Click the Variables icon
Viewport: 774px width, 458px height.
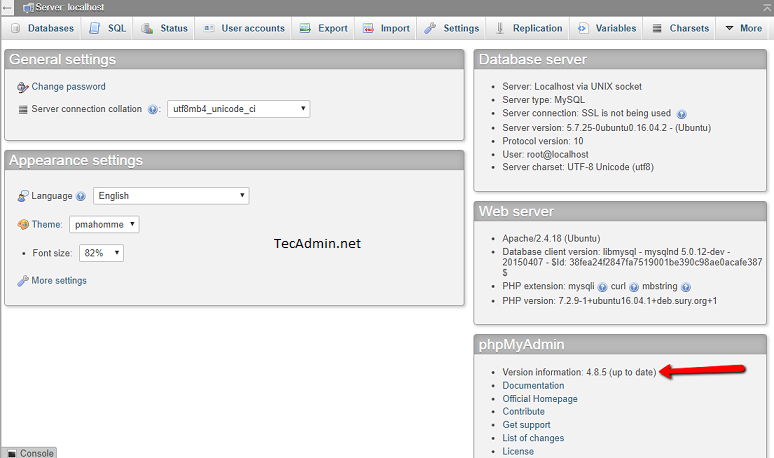coord(582,28)
